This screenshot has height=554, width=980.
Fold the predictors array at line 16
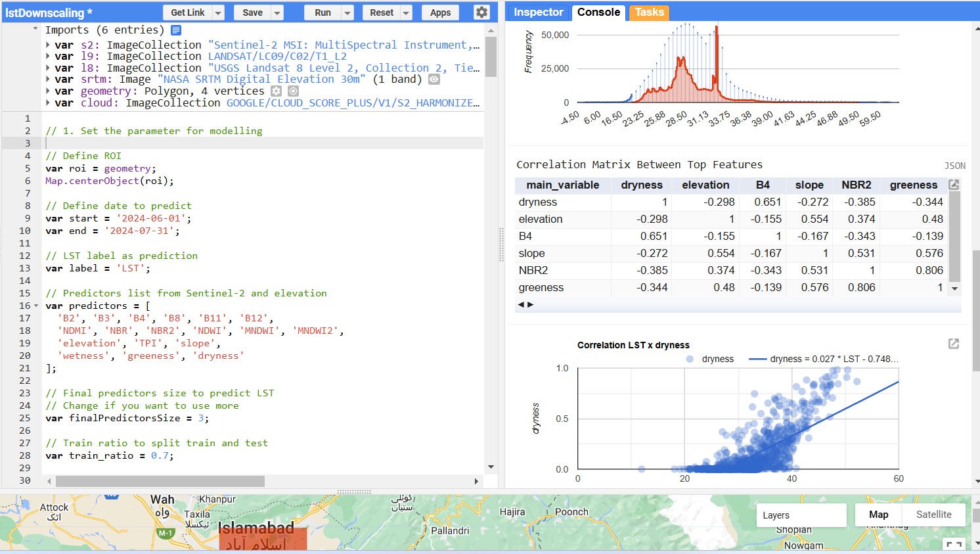click(36, 306)
